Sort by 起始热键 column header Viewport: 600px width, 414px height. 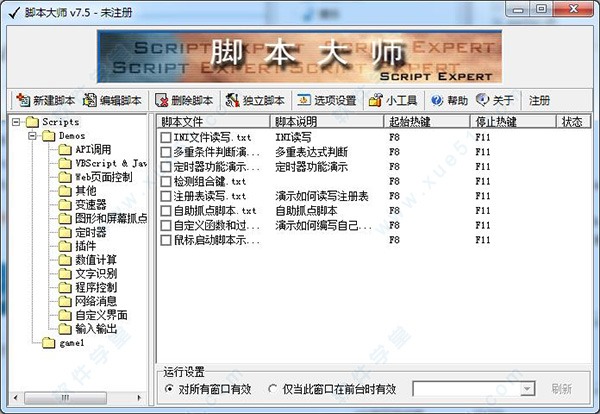pyautogui.click(x=427, y=122)
